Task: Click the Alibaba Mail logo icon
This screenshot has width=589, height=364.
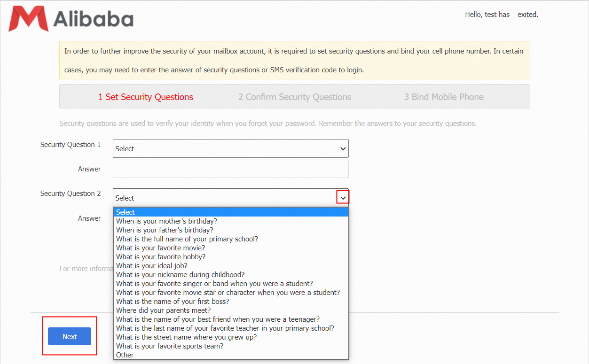Action: click(x=28, y=19)
